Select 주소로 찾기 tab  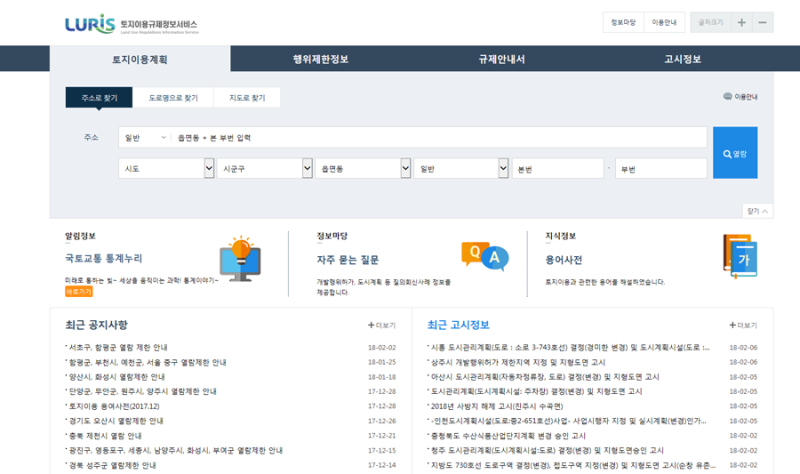coord(99,97)
